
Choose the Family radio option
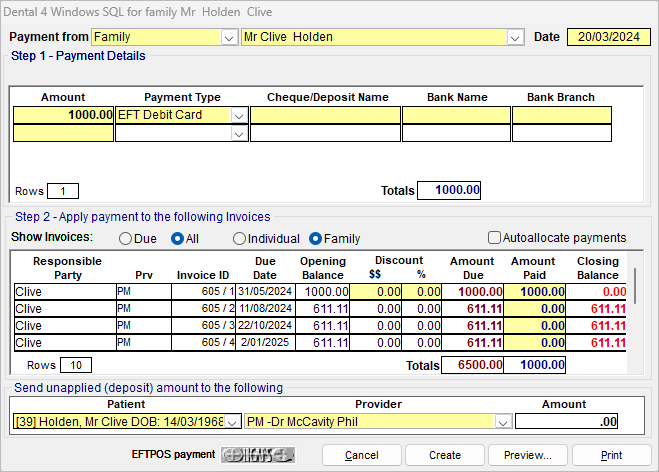coord(315,239)
